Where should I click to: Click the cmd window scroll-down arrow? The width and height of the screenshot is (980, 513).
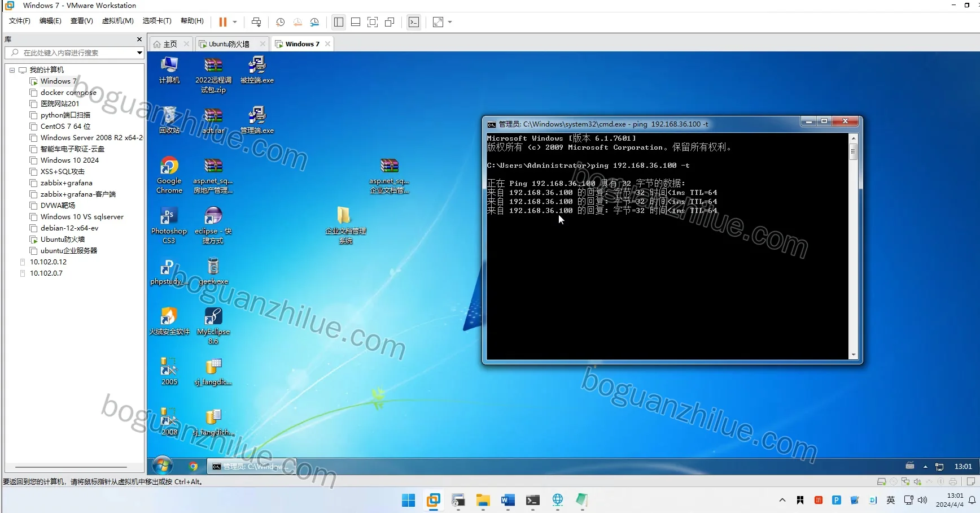853,355
